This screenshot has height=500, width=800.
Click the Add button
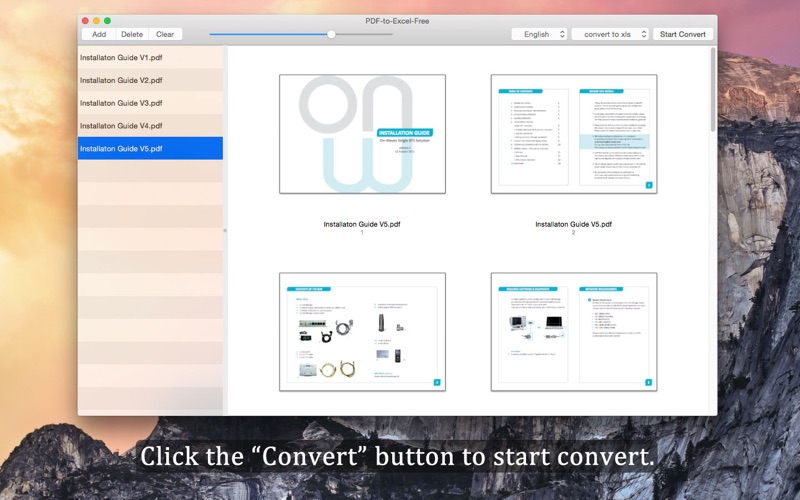click(x=99, y=34)
